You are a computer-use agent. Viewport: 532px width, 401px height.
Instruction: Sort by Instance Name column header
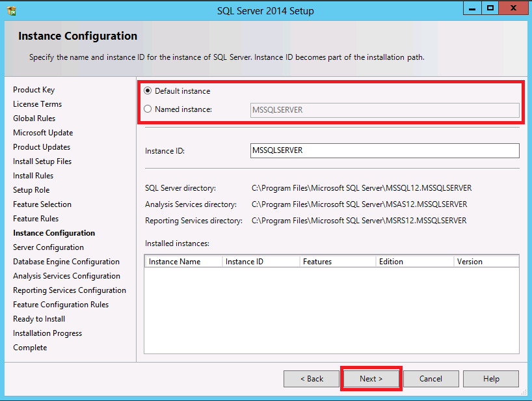[x=182, y=262]
